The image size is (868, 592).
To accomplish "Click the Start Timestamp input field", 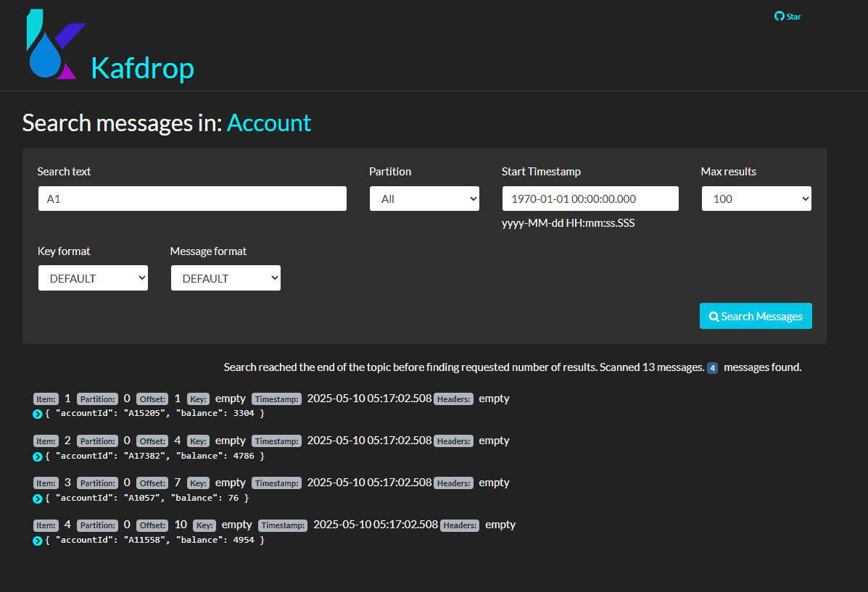I will pos(590,199).
